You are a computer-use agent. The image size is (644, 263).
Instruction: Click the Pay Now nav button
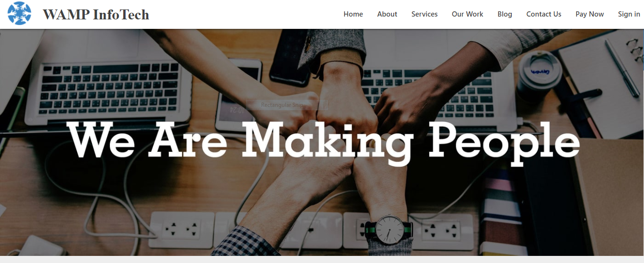pyautogui.click(x=590, y=14)
